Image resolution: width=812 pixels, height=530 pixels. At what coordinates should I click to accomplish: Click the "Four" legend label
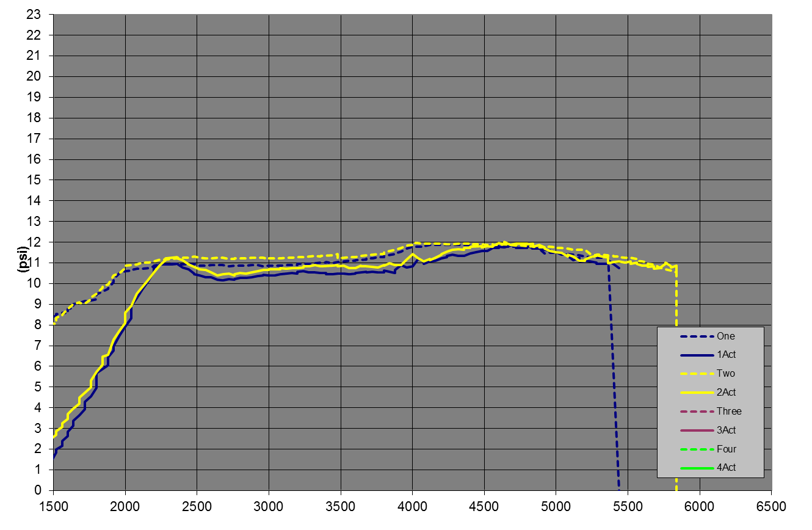pyautogui.click(x=726, y=449)
